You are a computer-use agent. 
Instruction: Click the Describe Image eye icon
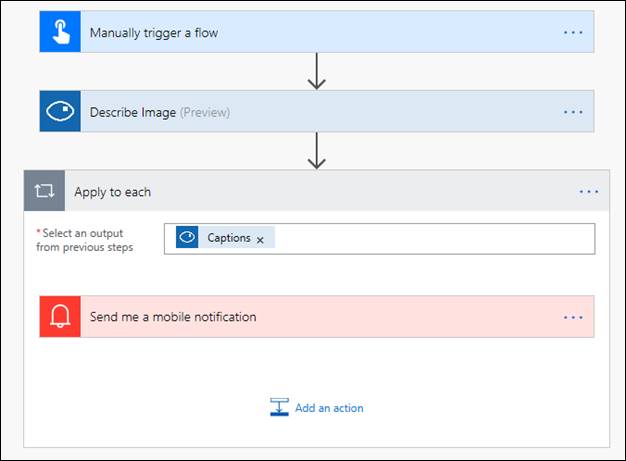(x=59, y=111)
